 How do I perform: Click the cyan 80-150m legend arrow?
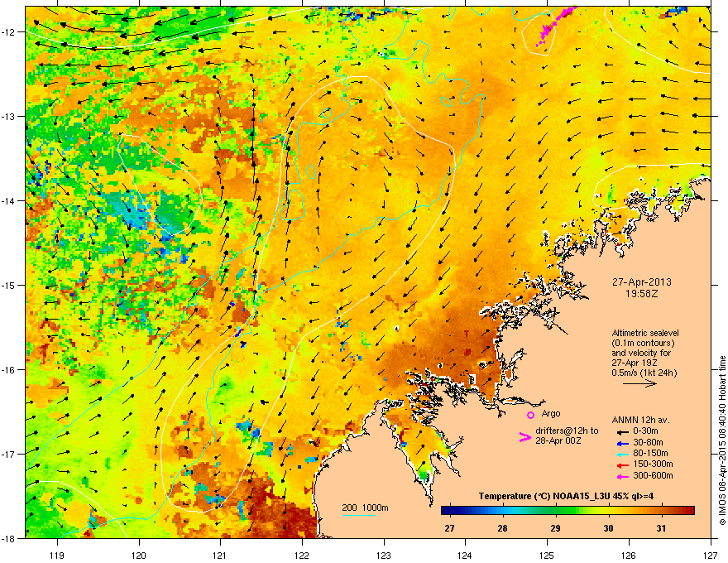pos(621,454)
